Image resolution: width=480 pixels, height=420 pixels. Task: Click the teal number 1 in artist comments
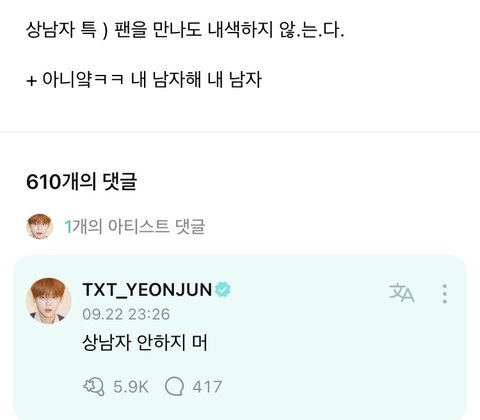[x=68, y=227]
